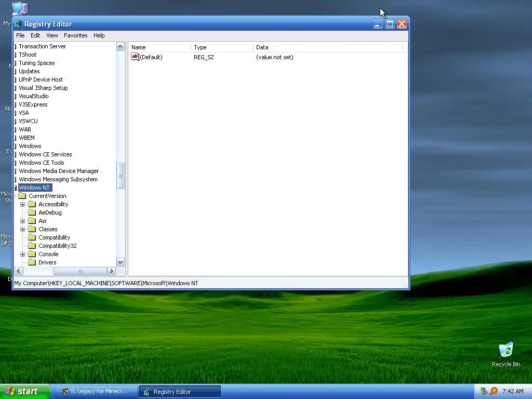Open the Favorites menu
Image resolution: width=532 pixels, height=399 pixels.
[x=76, y=35]
